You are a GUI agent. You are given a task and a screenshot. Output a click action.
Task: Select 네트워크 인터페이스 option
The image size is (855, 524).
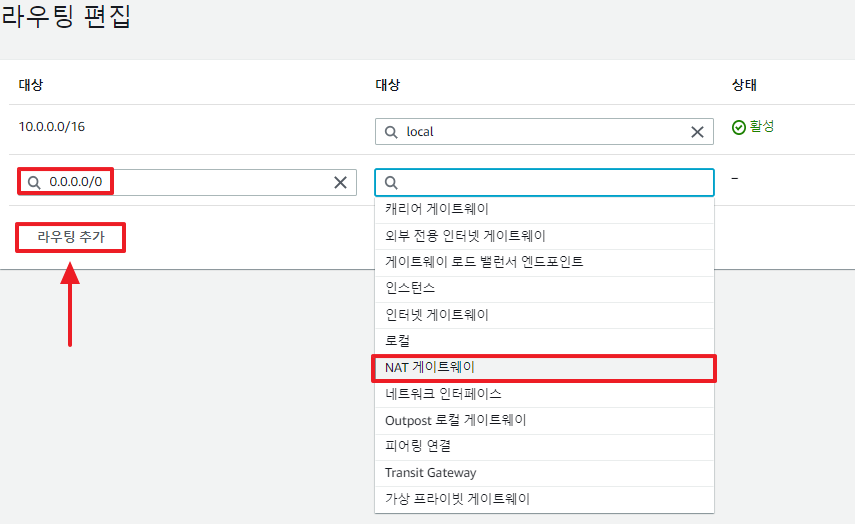click(544, 394)
